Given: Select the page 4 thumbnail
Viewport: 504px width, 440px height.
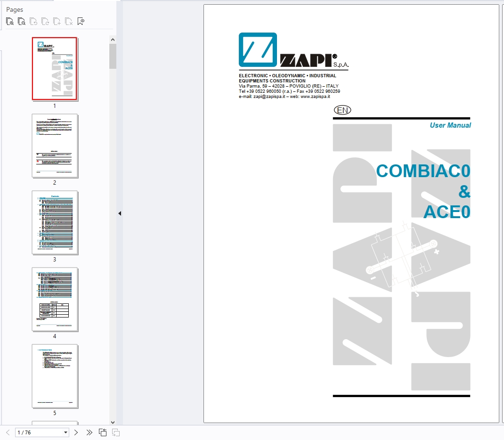Looking at the screenshot, I should click(x=55, y=299).
